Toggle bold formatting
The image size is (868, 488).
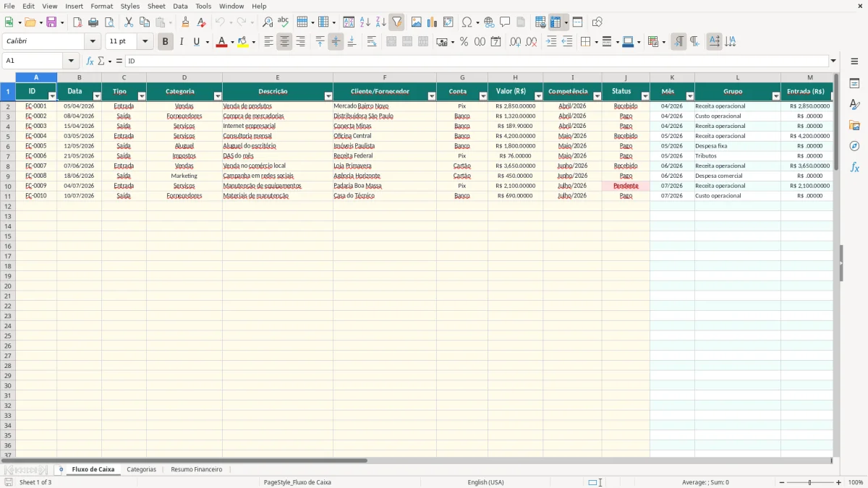click(x=165, y=42)
